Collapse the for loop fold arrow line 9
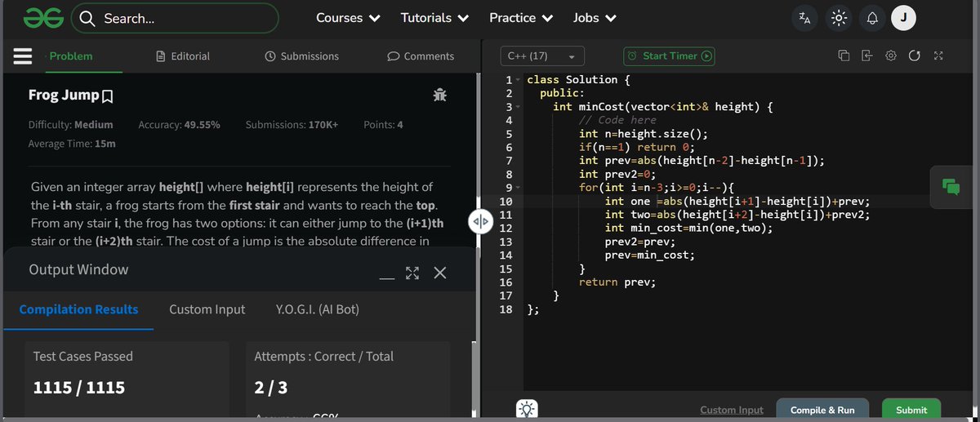Image resolution: width=980 pixels, height=422 pixels. click(x=518, y=188)
